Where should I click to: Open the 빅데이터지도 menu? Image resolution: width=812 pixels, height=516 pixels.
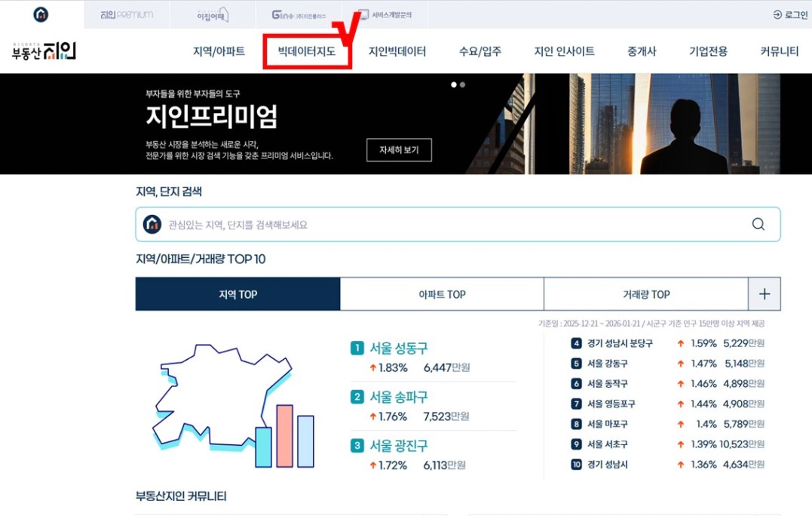[307, 51]
